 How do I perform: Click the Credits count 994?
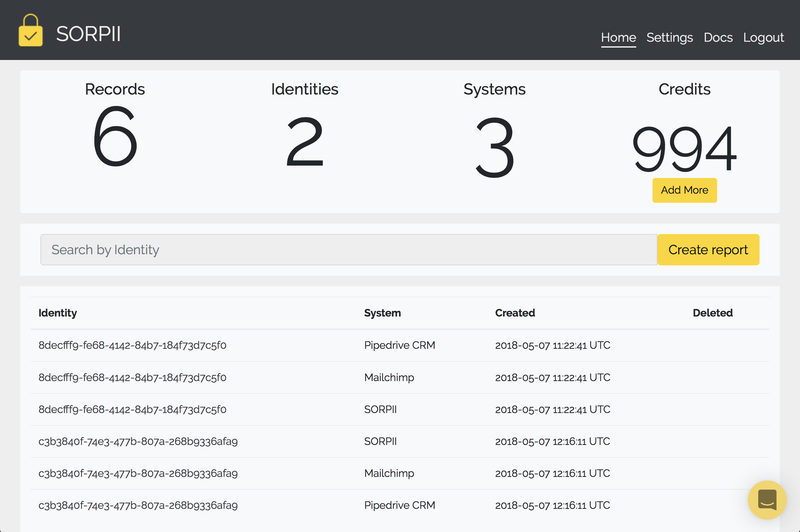point(684,149)
